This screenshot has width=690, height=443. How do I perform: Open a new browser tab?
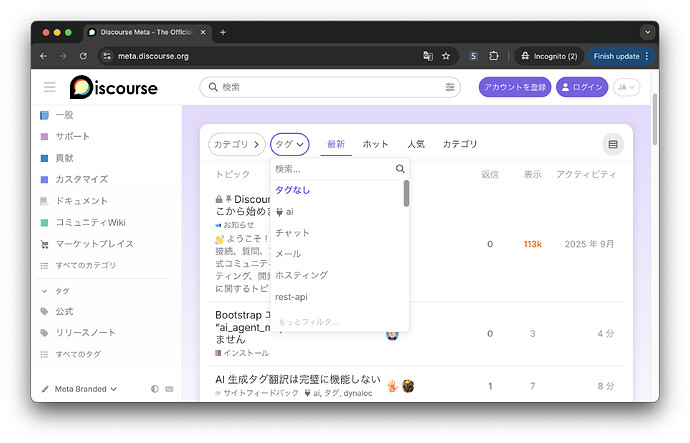click(x=223, y=32)
